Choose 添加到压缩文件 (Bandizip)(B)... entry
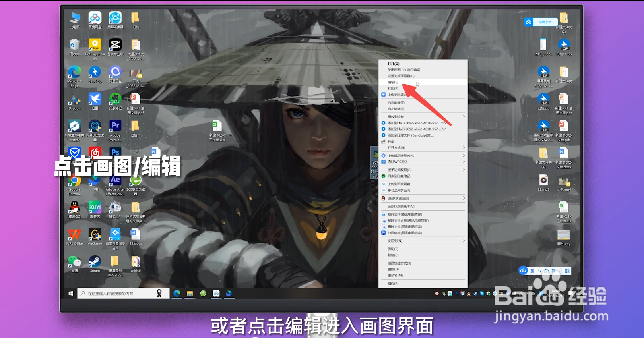 [x=423, y=135]
